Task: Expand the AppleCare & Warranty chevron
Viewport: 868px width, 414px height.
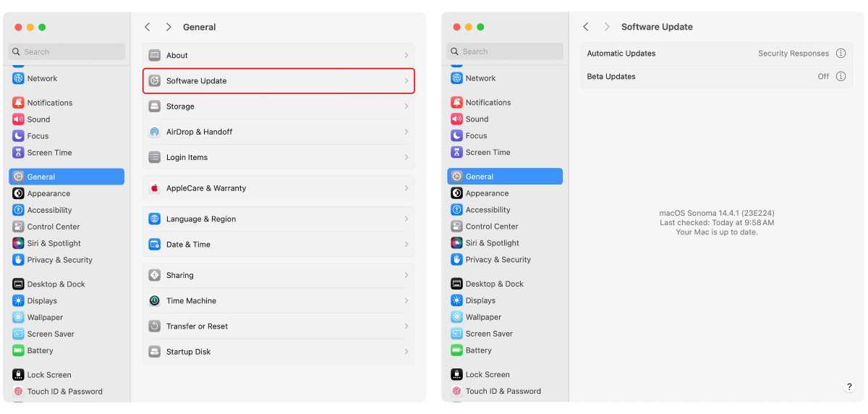Action: (x=407, y=188)
